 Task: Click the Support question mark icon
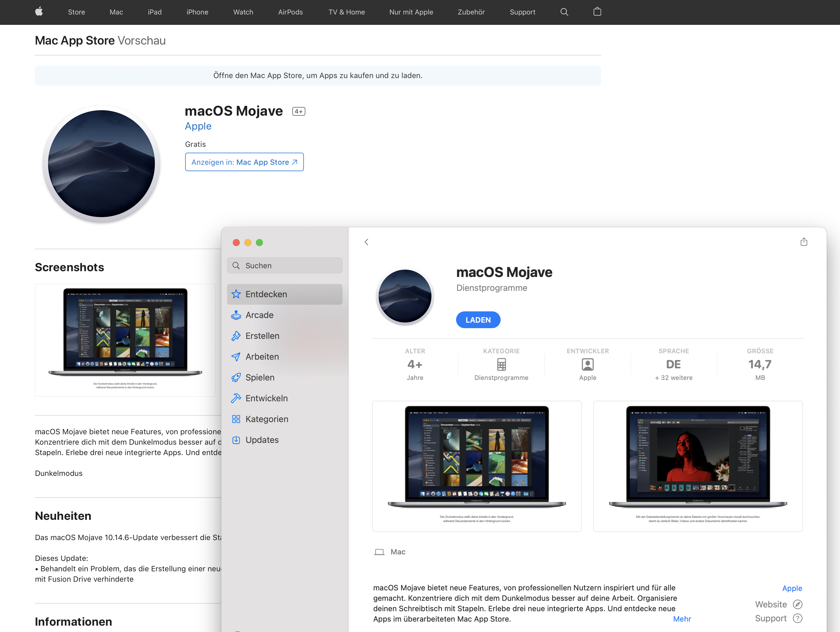tap(798, 618)
